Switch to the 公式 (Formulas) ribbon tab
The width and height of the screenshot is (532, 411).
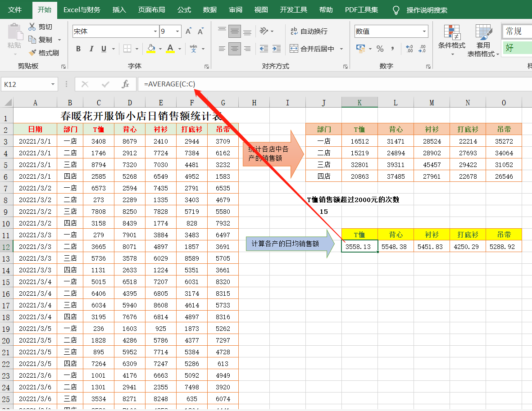point(184,9)
